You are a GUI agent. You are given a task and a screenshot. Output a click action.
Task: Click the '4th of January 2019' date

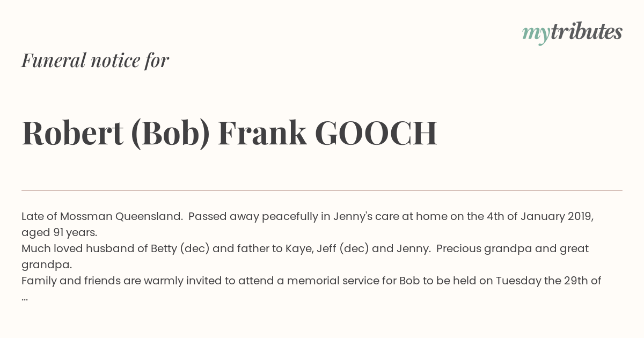540,217
